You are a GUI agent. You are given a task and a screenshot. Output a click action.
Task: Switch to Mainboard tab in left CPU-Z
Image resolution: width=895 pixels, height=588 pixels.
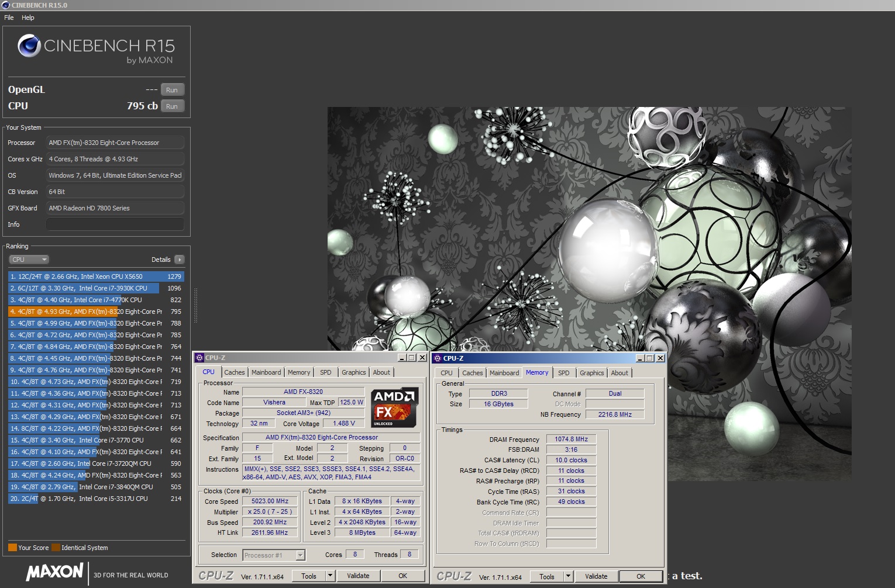(x=266, y=372)
